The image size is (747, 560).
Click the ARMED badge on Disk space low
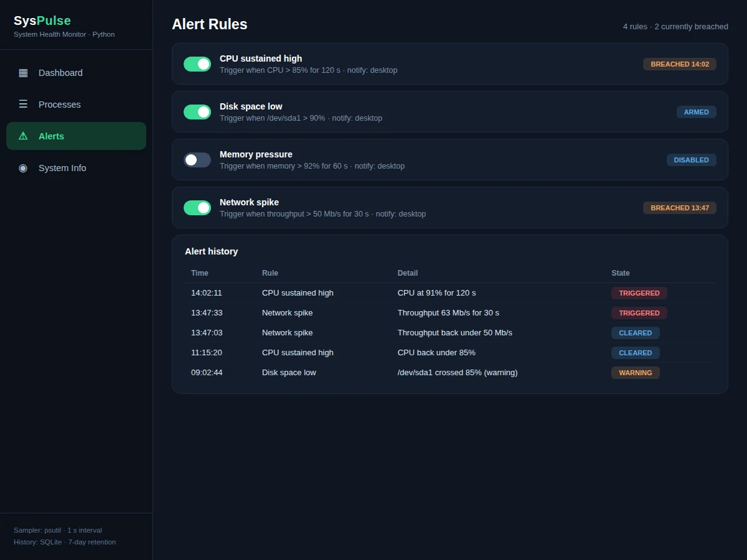[697, 112]
